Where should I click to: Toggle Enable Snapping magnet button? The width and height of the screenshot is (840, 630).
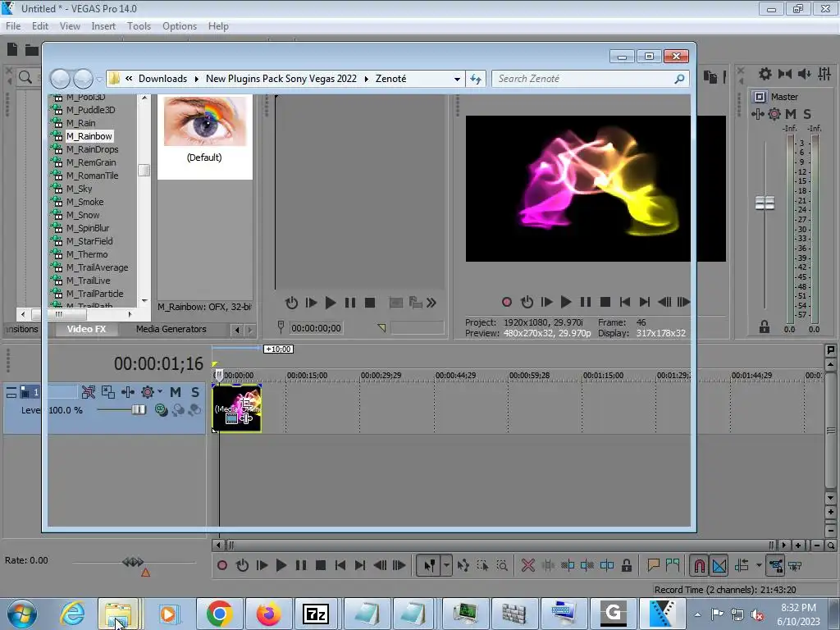coord(699,565)
